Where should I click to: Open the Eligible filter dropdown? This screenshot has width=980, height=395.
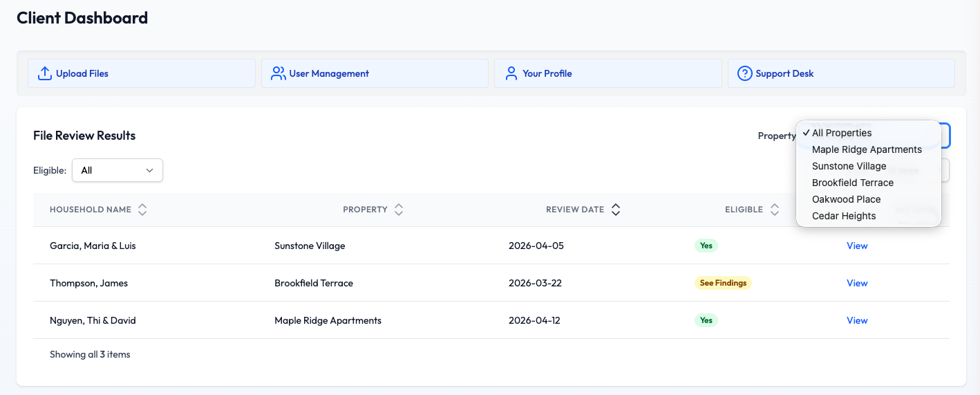pyautogui.click(x=117, y=170)
